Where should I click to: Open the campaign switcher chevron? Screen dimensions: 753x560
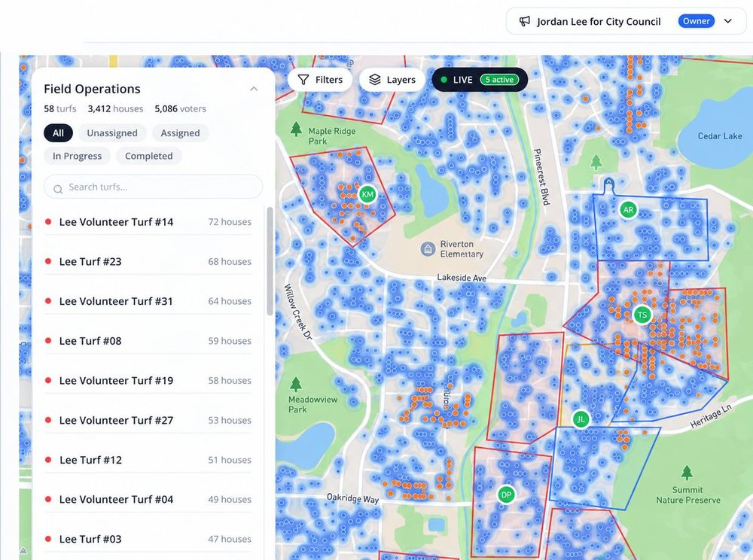[x=728, y=21]
